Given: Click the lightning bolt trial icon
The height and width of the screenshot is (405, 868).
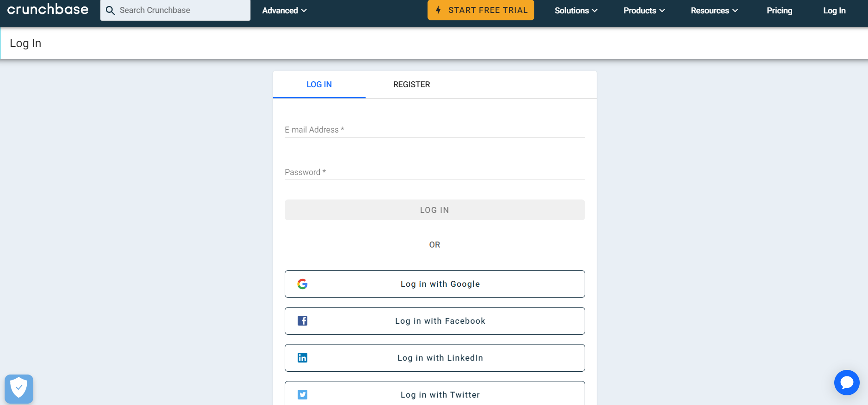Looking at the screenshot, I should pos(438,10).
